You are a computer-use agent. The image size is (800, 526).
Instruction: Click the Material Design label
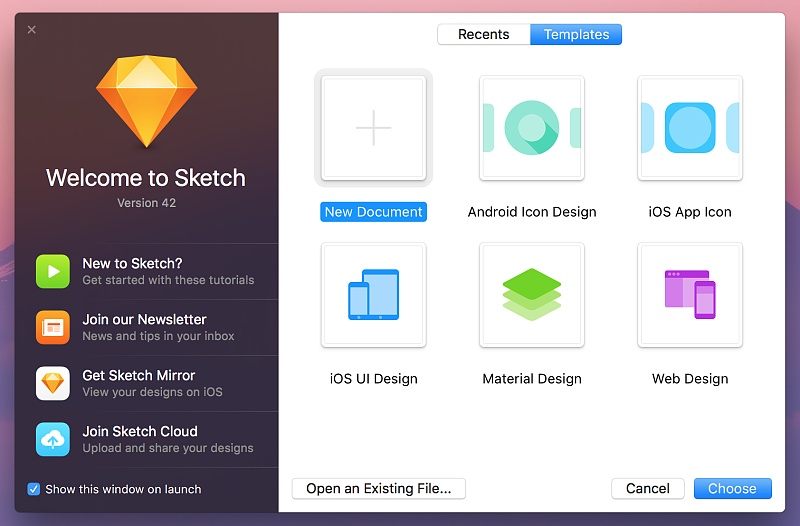[532, 379]
